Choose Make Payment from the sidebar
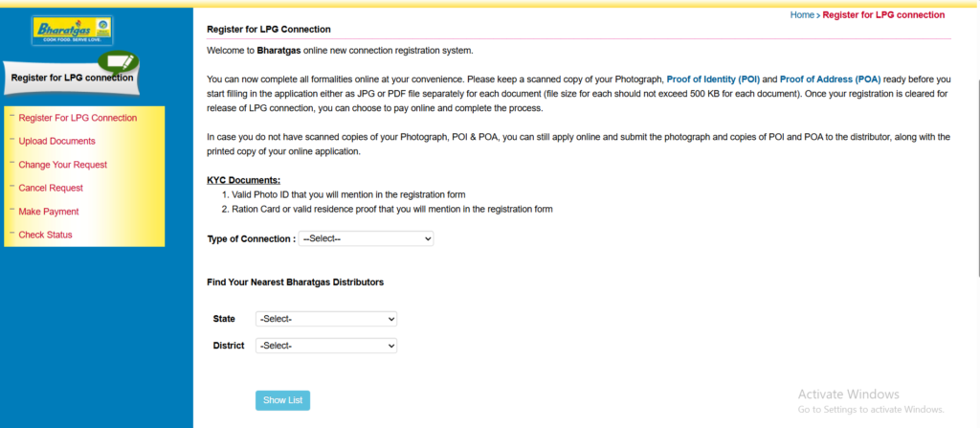This screenshot has width=980, height=428. pyautogui.click(x=49, y=212)
